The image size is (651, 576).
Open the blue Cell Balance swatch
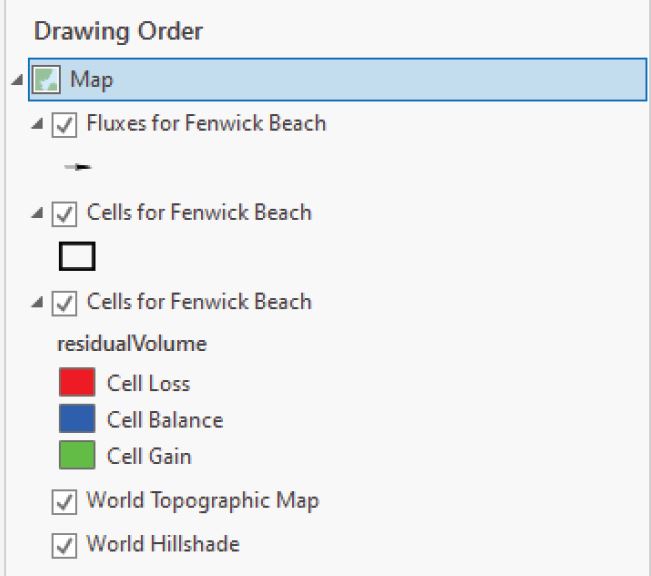77,418
